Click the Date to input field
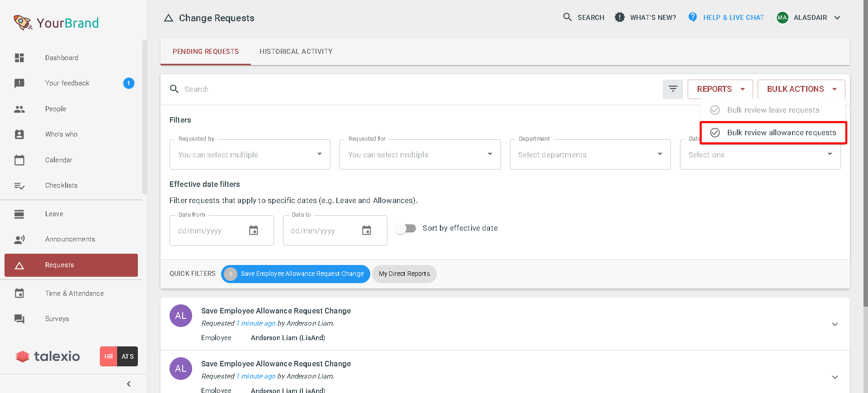The width and height of the screenshot is (868, 393). click(335, 231)
